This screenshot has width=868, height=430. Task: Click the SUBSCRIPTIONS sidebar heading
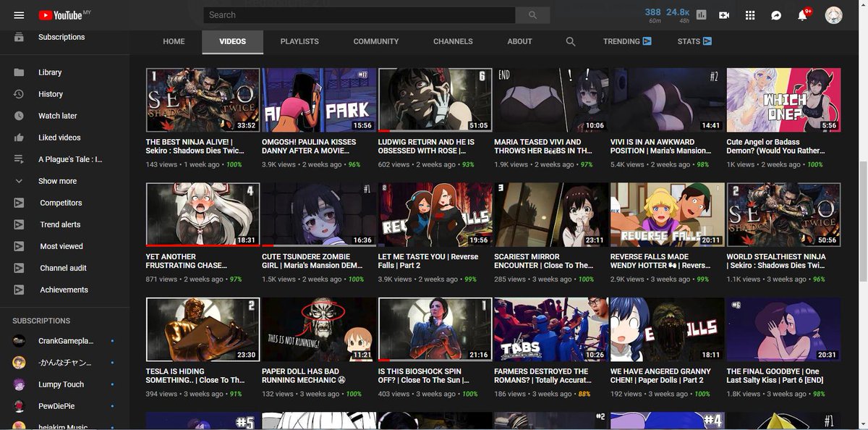click(41, 321)
